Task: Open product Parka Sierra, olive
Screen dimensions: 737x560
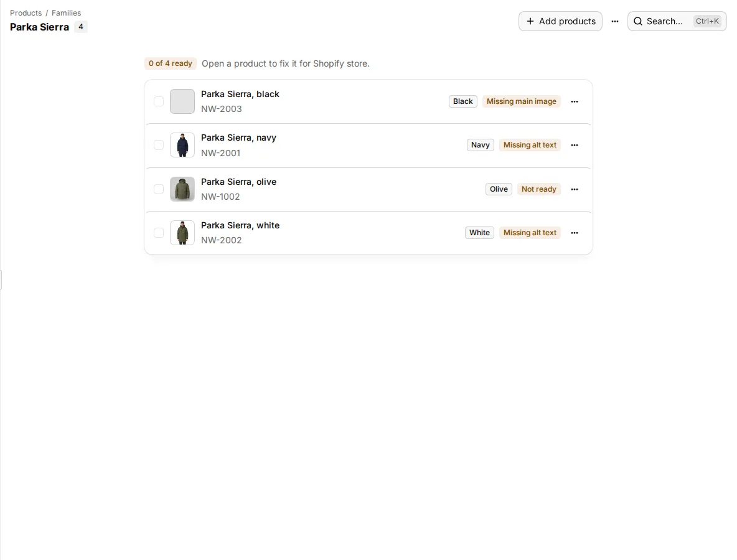Action: click(239, 182)
